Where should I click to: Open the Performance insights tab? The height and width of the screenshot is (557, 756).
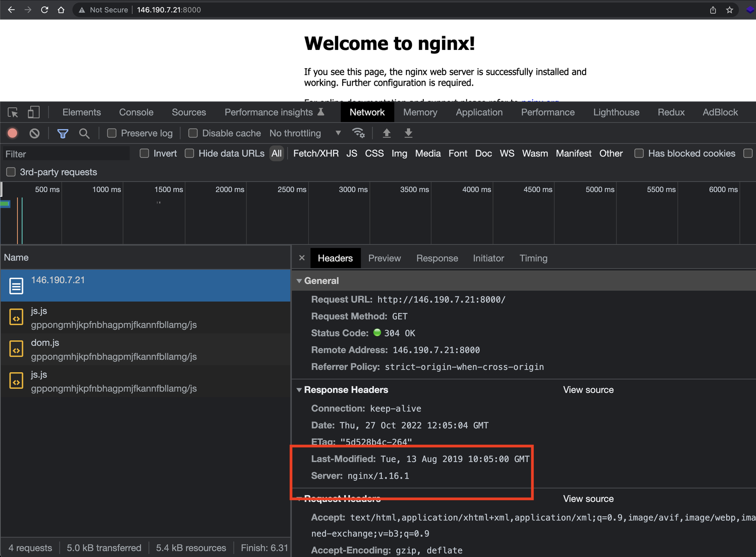[x=274, y=112]
